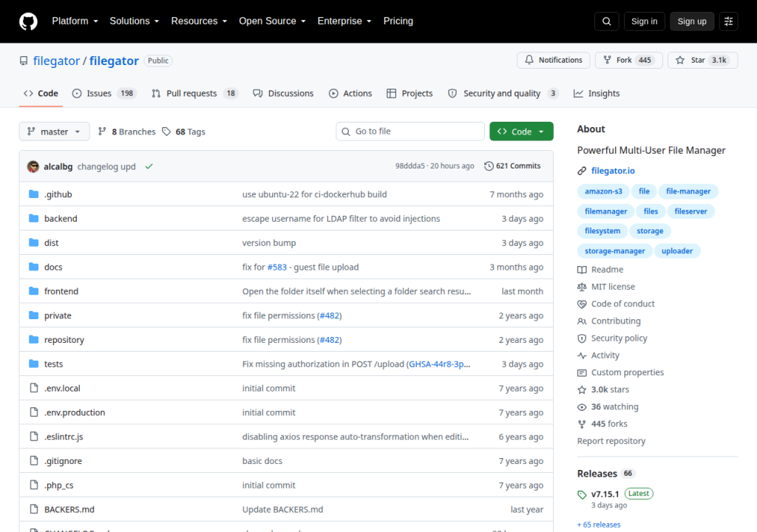The image size is (757, 532).
Task: Click the heart icon beside Code of conduct
Action: tap(582, 304)
